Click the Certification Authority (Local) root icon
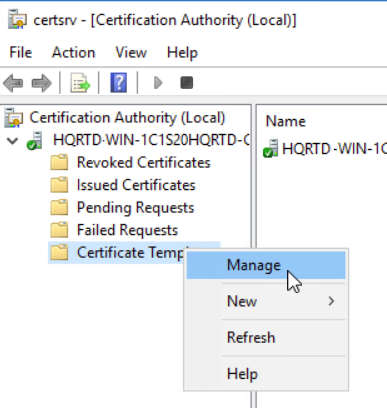This screenshot has height=408, width=387. pyautogui.click(x=14, y=118)
